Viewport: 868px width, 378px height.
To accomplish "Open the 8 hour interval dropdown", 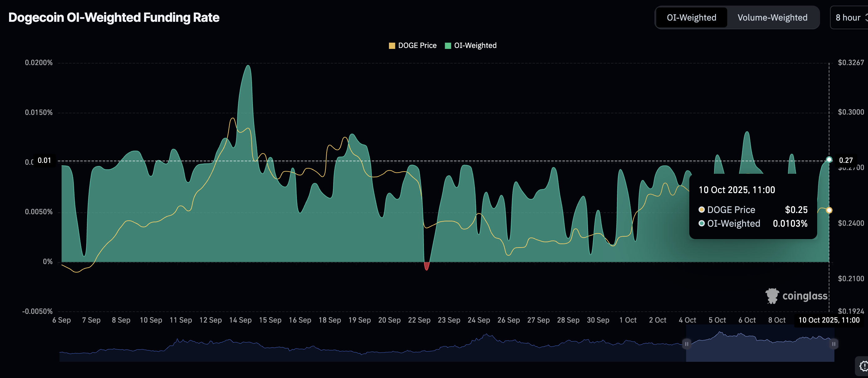I will 847,17.
